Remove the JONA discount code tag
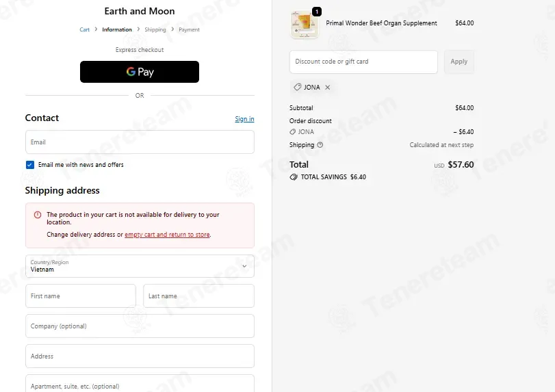The height and width of the screenshot is (392, 555). pos(327,88)
